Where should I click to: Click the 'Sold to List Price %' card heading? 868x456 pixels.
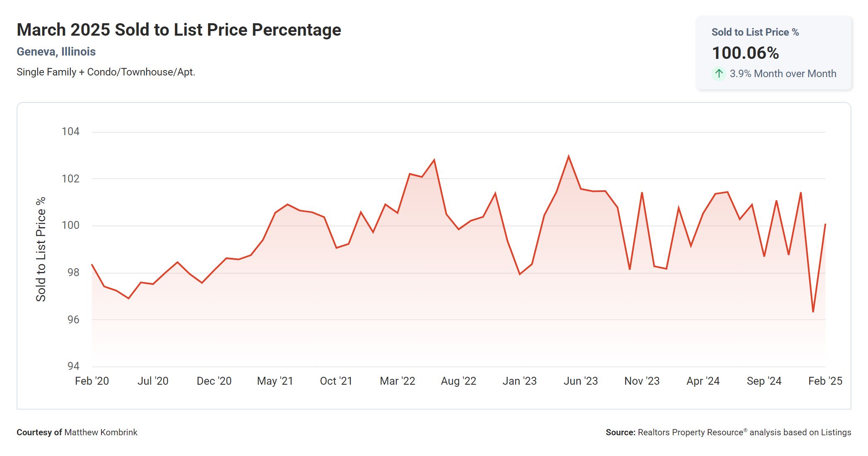(755, 32)
